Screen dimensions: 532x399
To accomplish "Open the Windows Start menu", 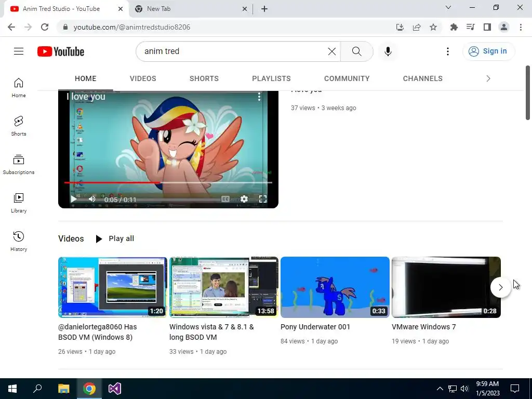I will point(12,389).
